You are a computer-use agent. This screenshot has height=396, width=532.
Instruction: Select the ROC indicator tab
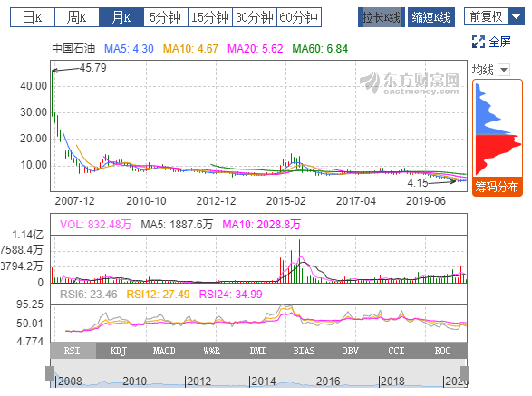point(443,351)
